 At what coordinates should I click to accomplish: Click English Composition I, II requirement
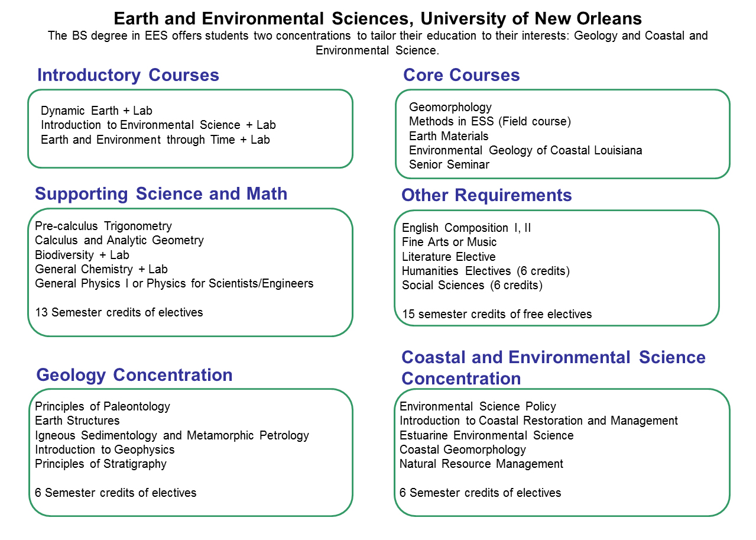point(466,228)
